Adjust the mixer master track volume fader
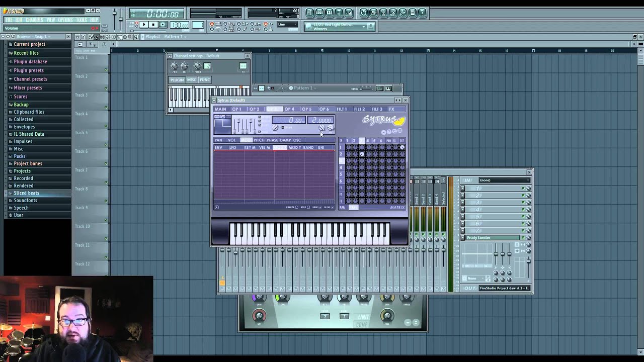 222,249
